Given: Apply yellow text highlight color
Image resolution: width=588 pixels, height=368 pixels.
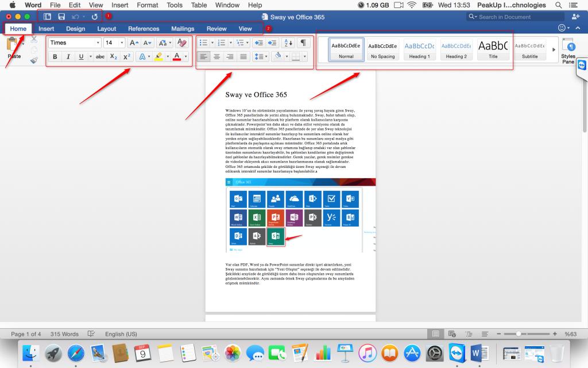Looking at the screenshot, I should pyautogui.click(x=158, y=57).
